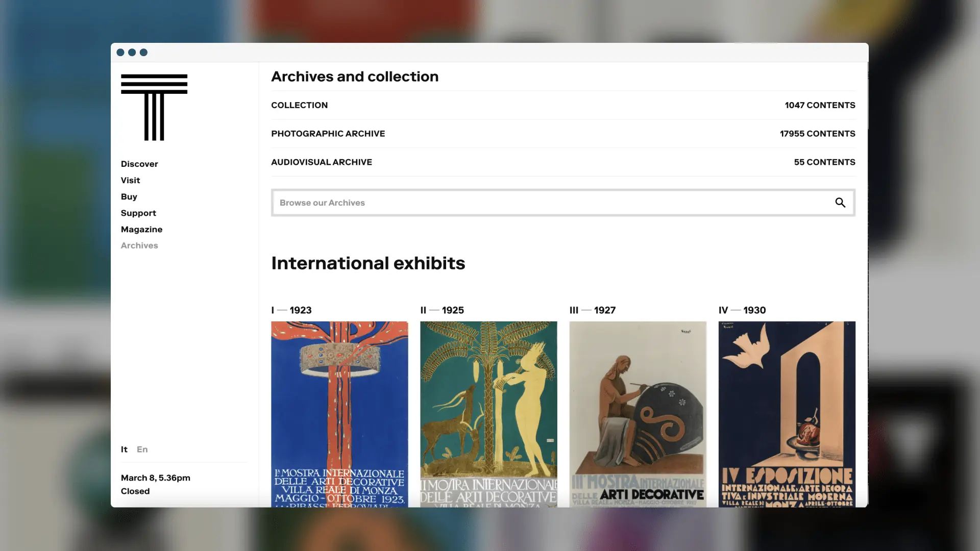Click the Triennale T logo
980x551 pixels.
pyautogui.click(x=154, y=107)
